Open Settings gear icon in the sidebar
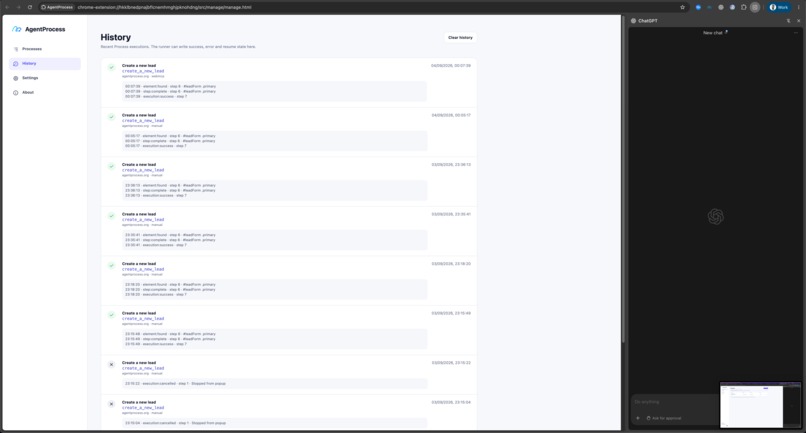Screen dimensions: 806x433 tap(15, 78)
